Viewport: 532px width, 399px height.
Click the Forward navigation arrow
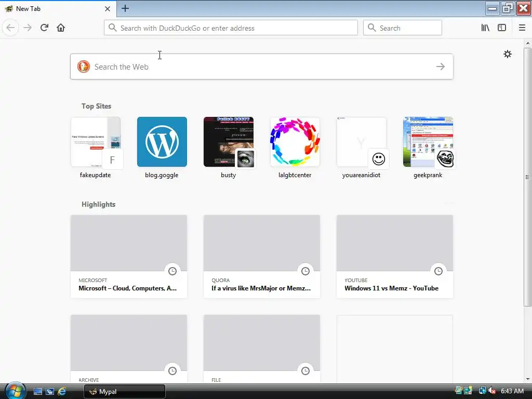pyautogui.click(x=28, y=28)
